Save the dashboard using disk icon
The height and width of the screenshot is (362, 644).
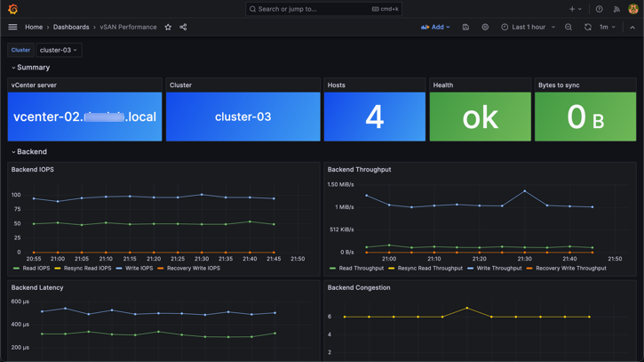click(x=465, y=28)
